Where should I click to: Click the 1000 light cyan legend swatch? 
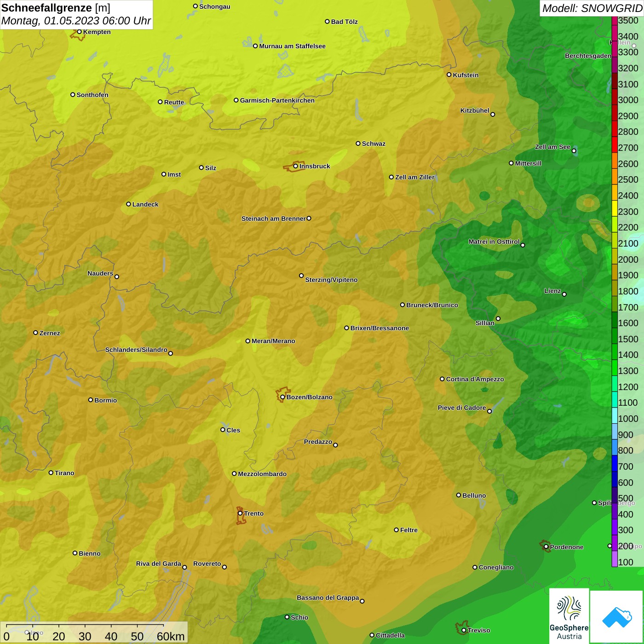615,415
